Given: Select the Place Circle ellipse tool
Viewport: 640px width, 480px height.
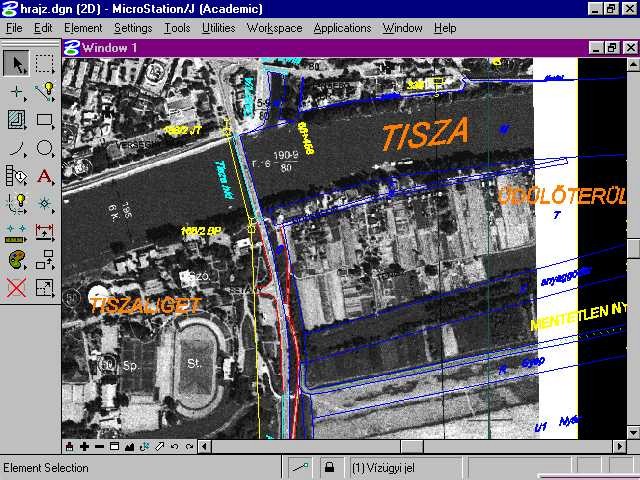Looking at the screenshot, I should (45, 148).
